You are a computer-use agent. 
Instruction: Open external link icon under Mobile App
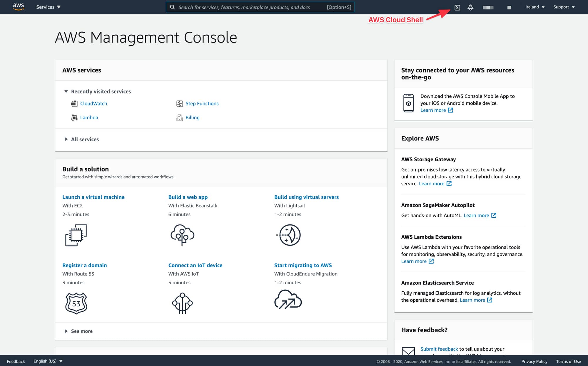[450, 110]
